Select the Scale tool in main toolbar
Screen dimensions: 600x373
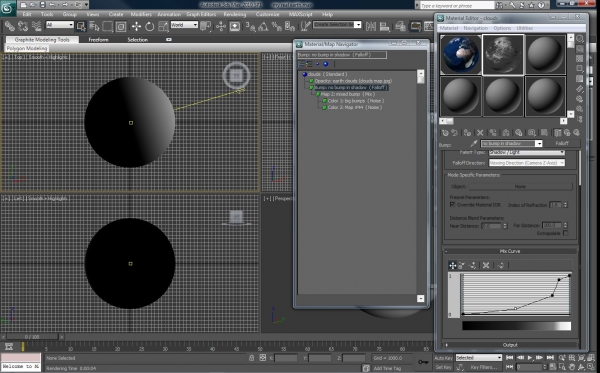[x=163, y=26]
